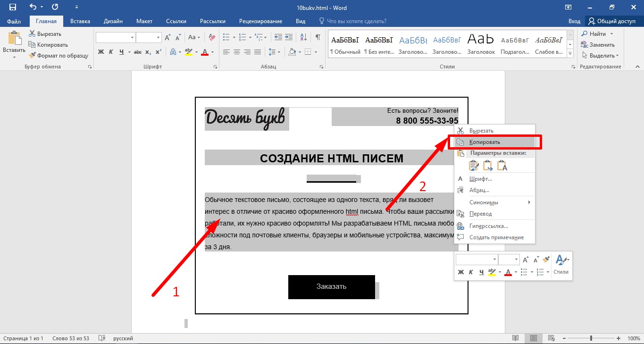The width and height of the screenshot is (644, 344).
Task: Switch to read mode view in the status bar
Action: point(516,338)
